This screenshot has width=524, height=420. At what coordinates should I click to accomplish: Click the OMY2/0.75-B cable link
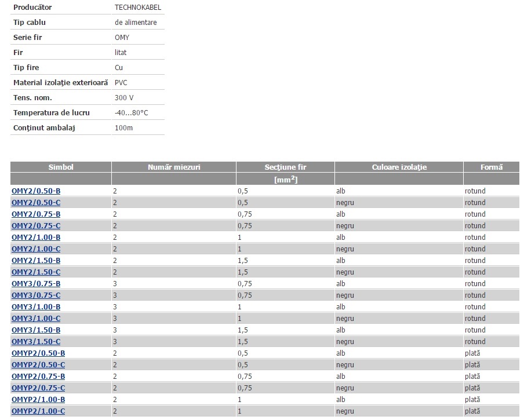pyautogui.click(x=36, y=214)
